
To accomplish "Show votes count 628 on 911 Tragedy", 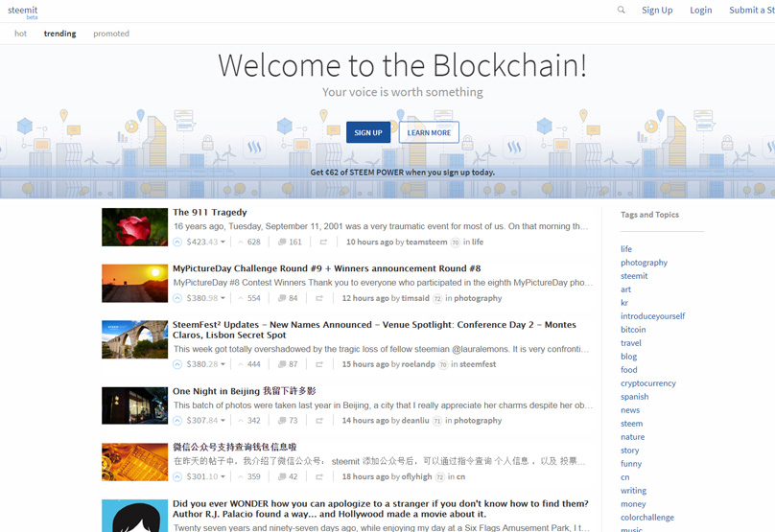I will coord(253,243).
